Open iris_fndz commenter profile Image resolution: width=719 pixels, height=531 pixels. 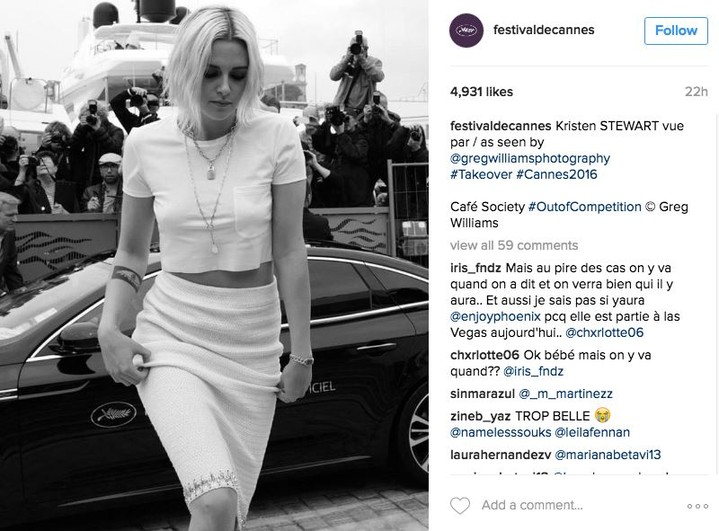[476, 268]
